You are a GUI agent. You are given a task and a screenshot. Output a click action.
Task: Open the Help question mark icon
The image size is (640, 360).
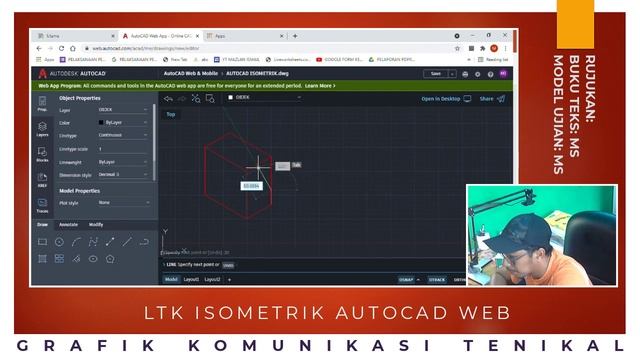click(491, 74)
